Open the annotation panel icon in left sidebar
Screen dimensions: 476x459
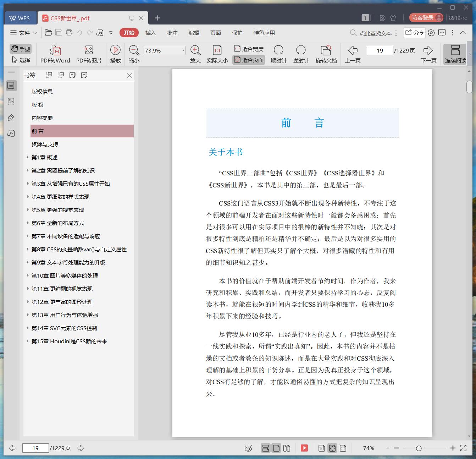[x=11, y=117]
